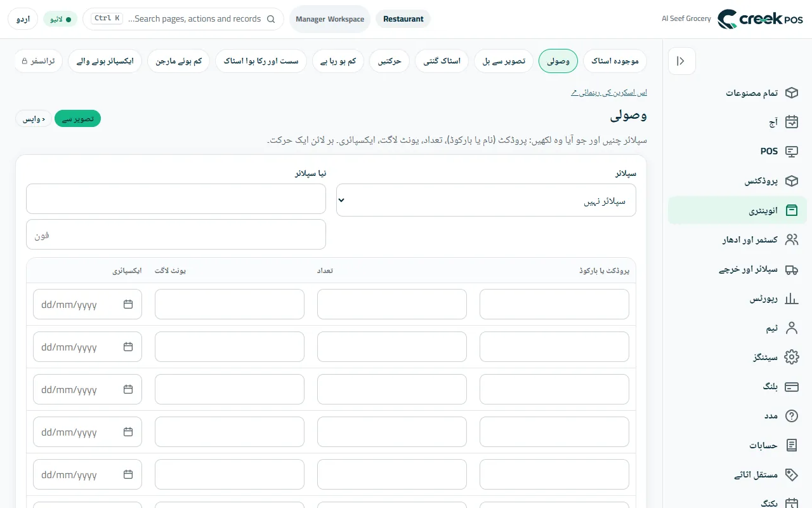Viewport: 812px width, 508px height.
Task: Focus the نیا سپلائر name field
Action: pyautogui.click(x=176, y=199)
